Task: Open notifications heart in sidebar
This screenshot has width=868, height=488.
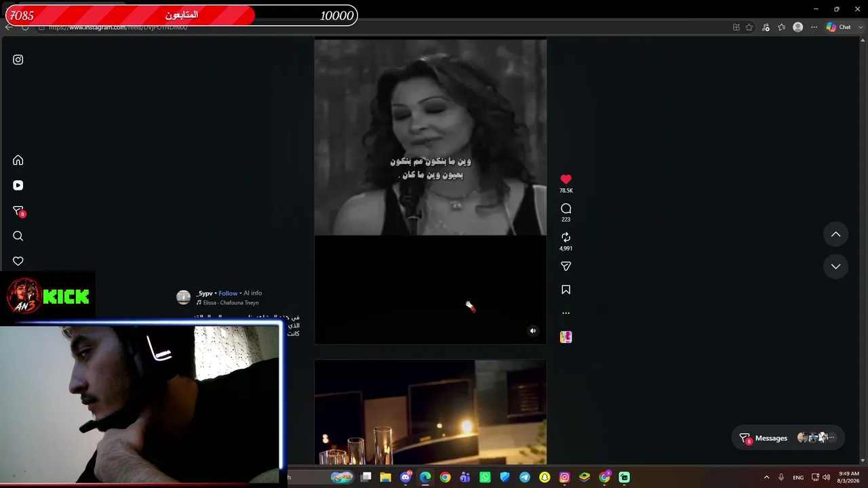Action: (x=18, y=261)
